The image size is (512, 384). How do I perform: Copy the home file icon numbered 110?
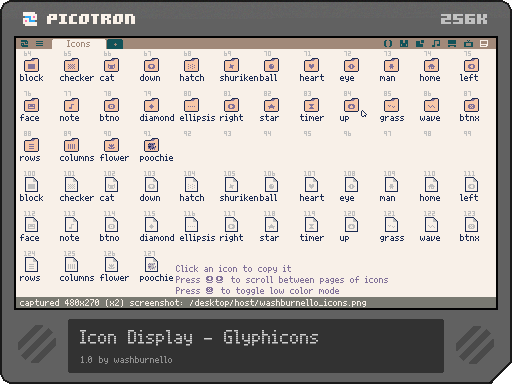[431, 185]
